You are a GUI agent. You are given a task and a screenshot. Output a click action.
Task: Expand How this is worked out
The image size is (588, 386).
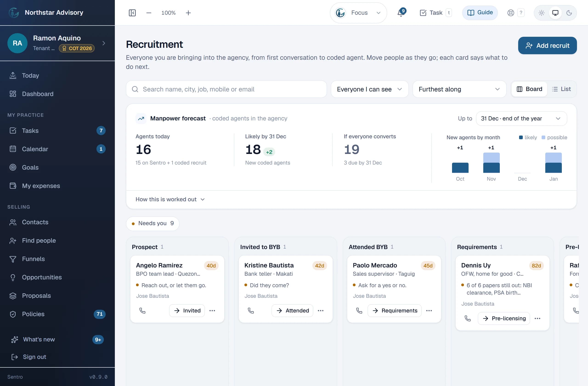(170, 199)
